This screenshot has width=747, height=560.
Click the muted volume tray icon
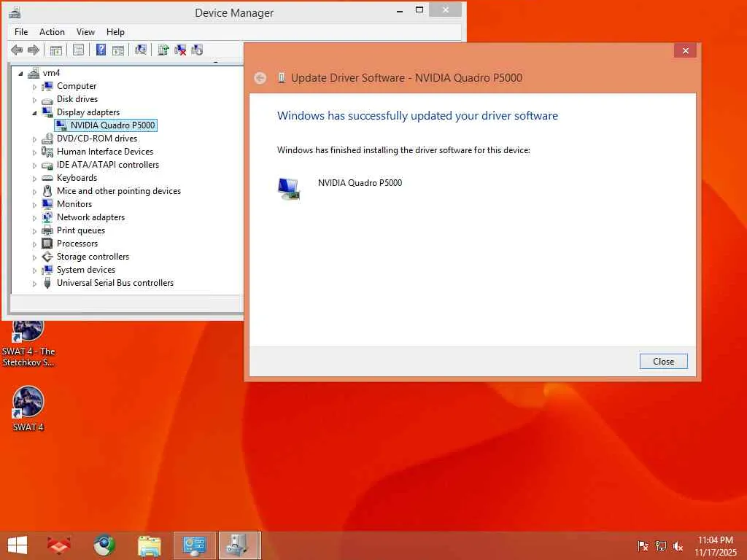tap(678, 546)
